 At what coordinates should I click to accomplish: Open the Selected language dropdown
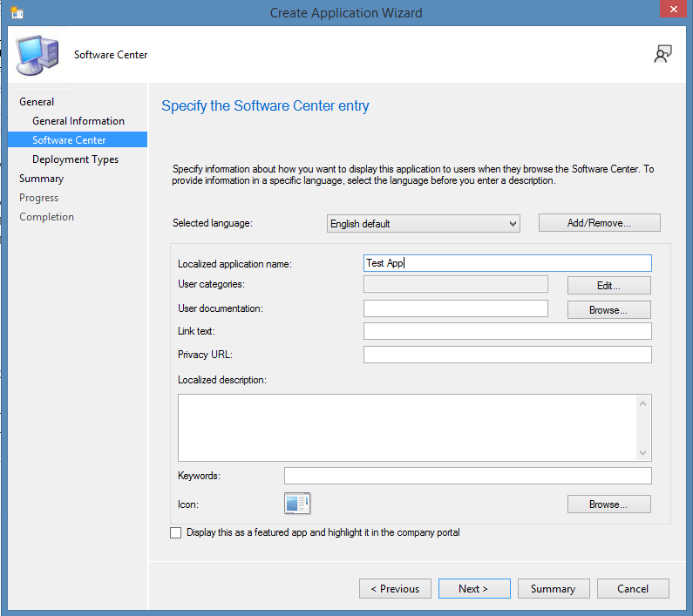423,224
